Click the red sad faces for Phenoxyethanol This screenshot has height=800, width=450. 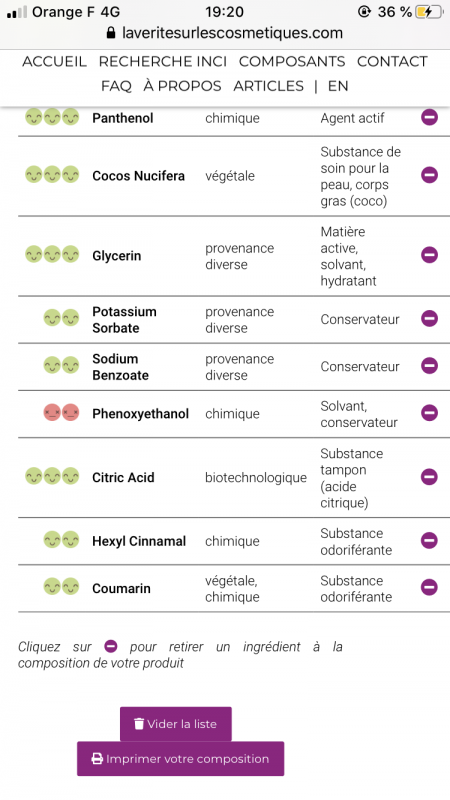pos(61,413)
